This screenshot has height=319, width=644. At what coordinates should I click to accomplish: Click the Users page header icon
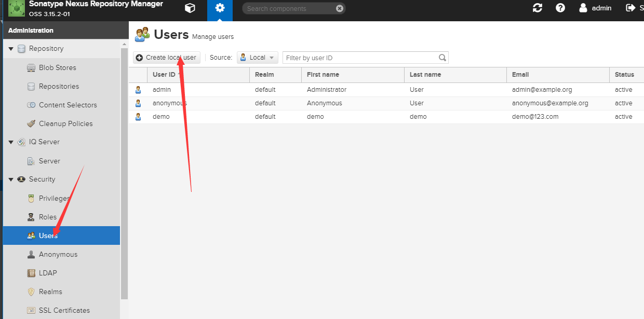point(142,35)
